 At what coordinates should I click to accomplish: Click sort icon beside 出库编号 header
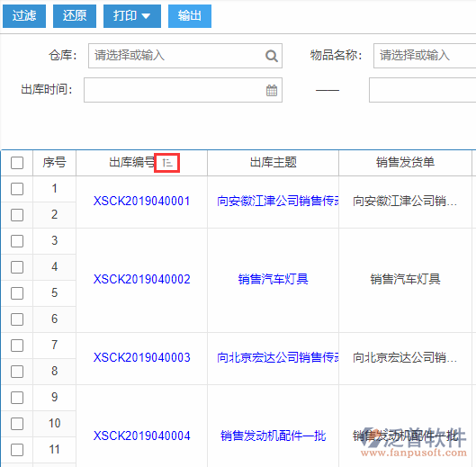tap(167, 163)
